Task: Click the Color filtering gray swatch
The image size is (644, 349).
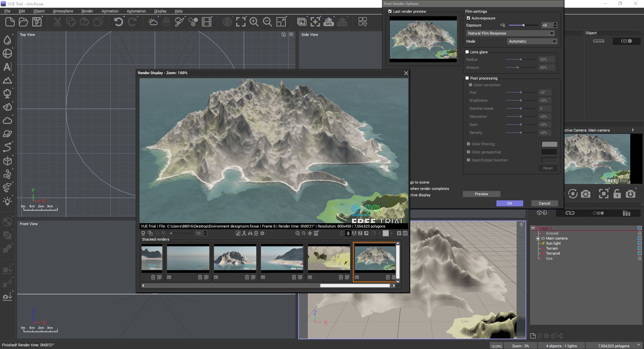Action: [x=549, y=144]
